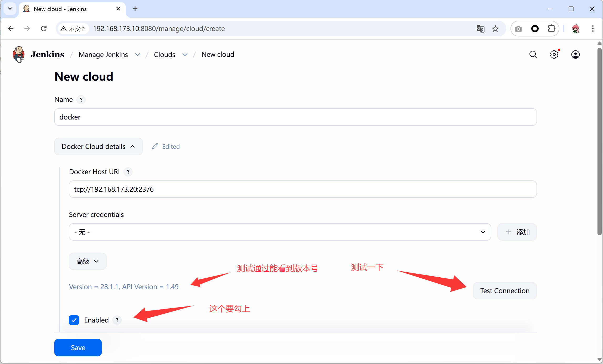Open Manage Jenkins gear icon

(554, 55)
